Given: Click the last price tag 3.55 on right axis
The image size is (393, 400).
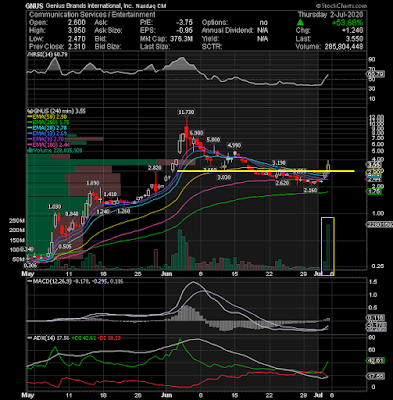Looking at the screenshot, I should tap(375, 165).
